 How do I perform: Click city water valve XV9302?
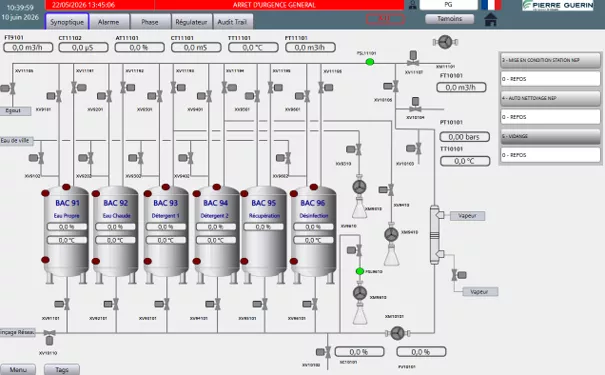click(136, 158)
